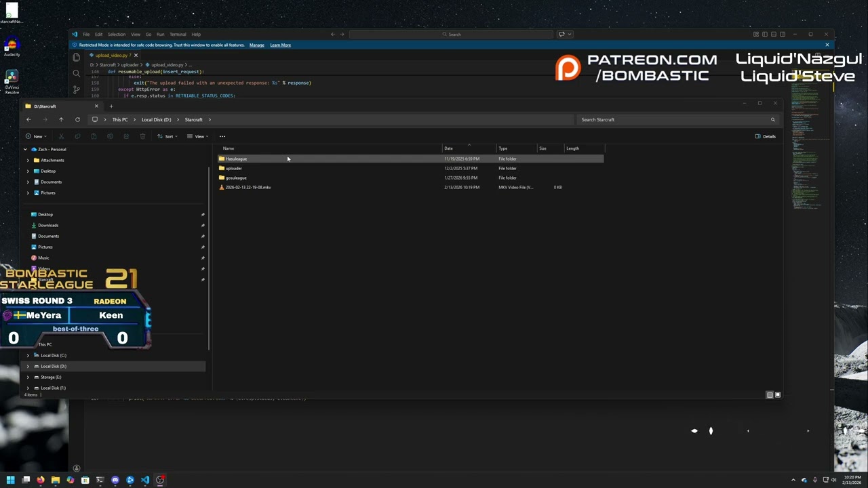
Task: Click the Share icon in Explorer toolbar
Action: pyautogui.click(x=126, y=136)
